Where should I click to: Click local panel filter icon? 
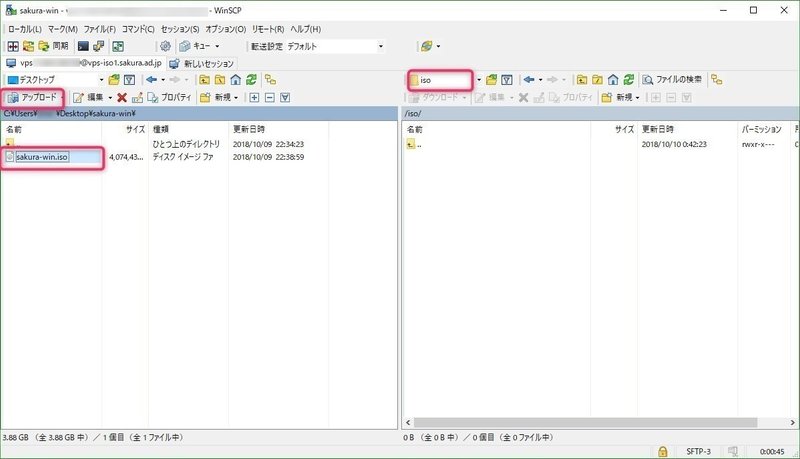[x=130, y=80]
